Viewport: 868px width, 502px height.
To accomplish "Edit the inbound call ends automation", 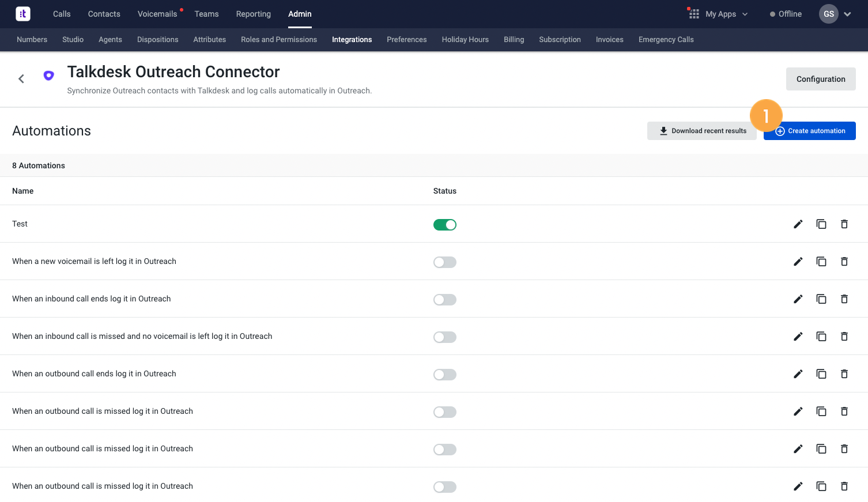I will click(x=798, y=299).
